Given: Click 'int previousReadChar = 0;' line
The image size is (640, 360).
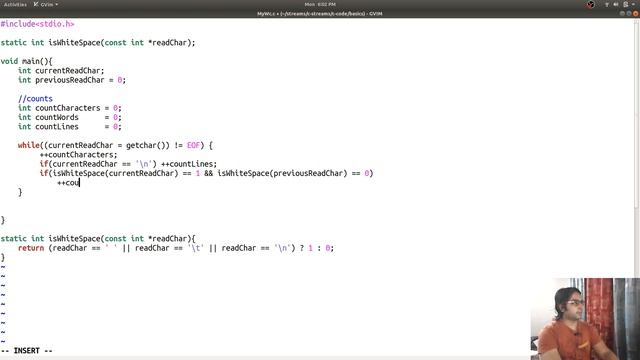Looking at the screenshot, I should pyautogui.click(x=72, y=80).
